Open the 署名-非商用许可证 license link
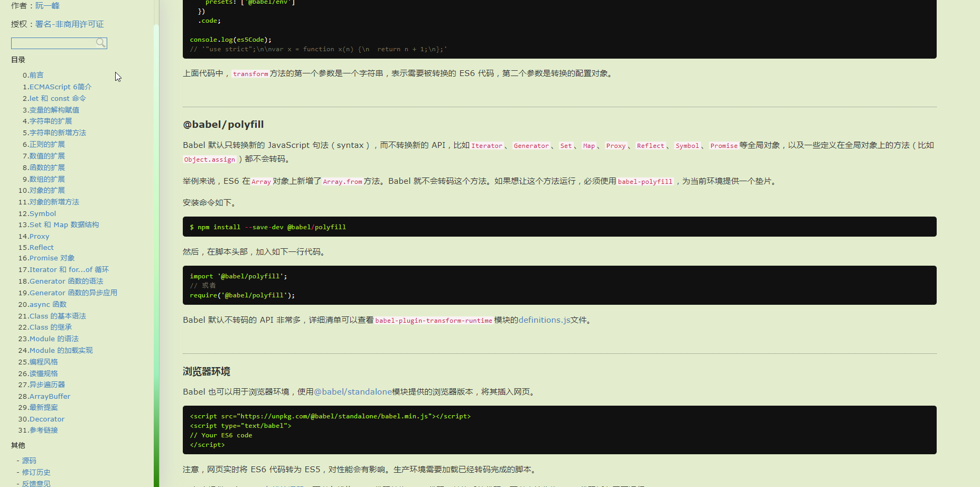This screenshot has height=487, width=980. 69,24
